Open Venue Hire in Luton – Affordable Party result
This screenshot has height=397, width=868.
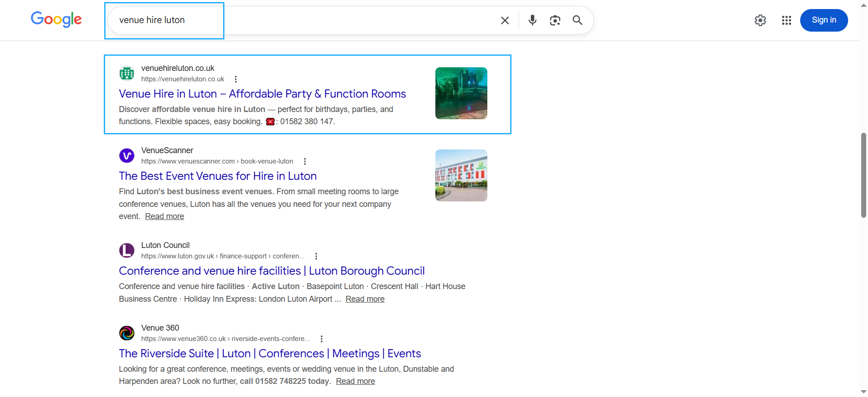point(262,93)
